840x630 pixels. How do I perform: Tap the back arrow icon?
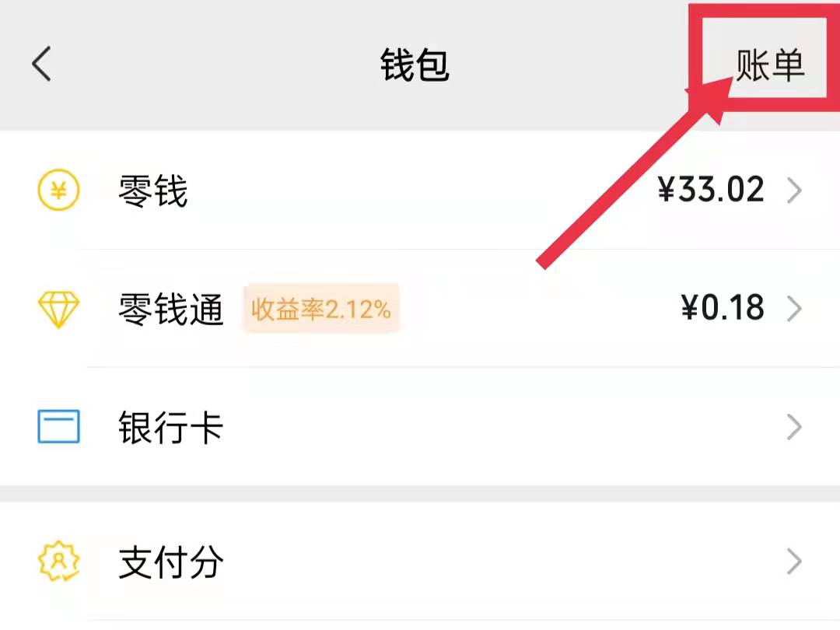42,64
